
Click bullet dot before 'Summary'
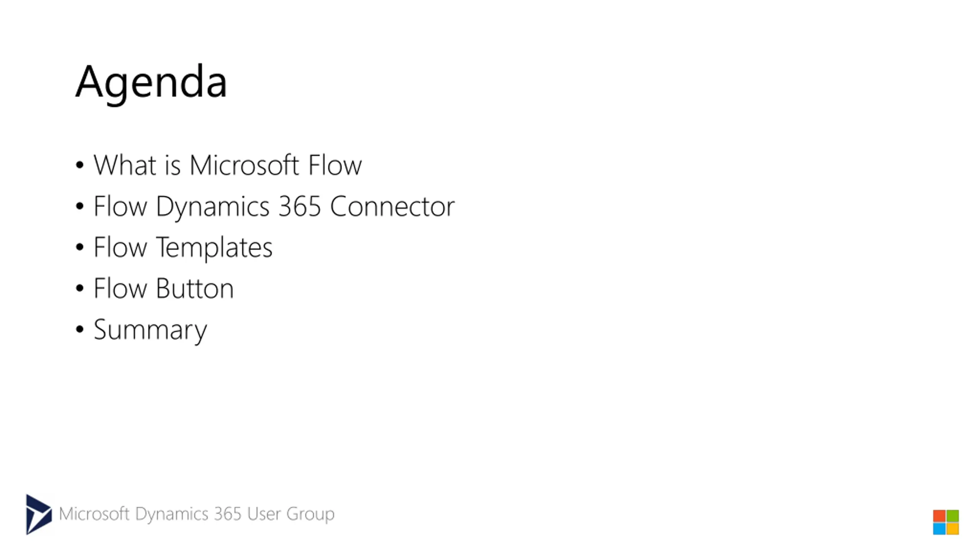[x=80, y=329]
